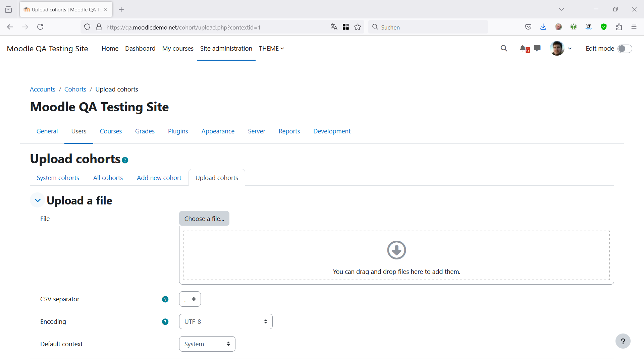Image resolution: width=644 pixels, height=362 pixels.
Task: Bookmark the page with star icon
Action: coord(358,27)
